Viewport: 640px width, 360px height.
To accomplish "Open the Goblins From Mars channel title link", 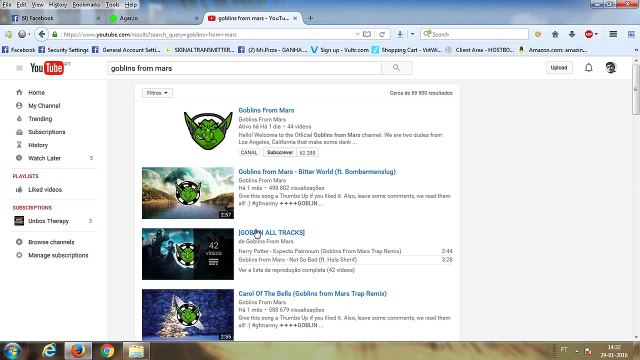I will 266,110.
